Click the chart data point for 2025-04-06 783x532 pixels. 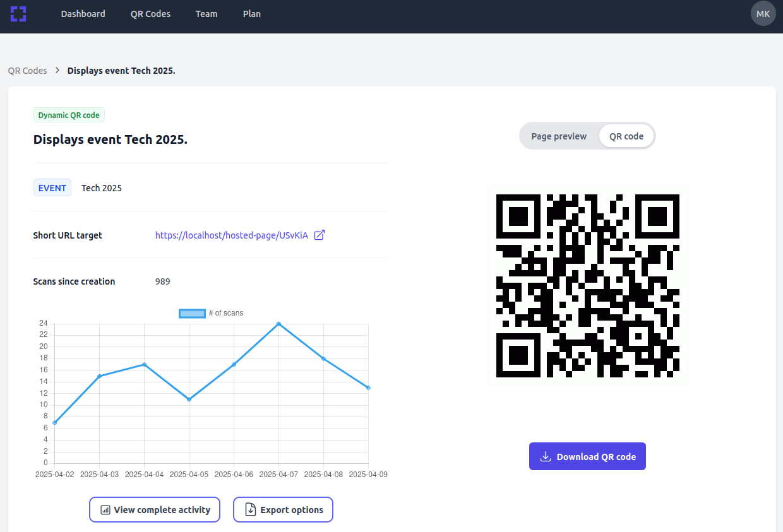[x=234, y=364]
